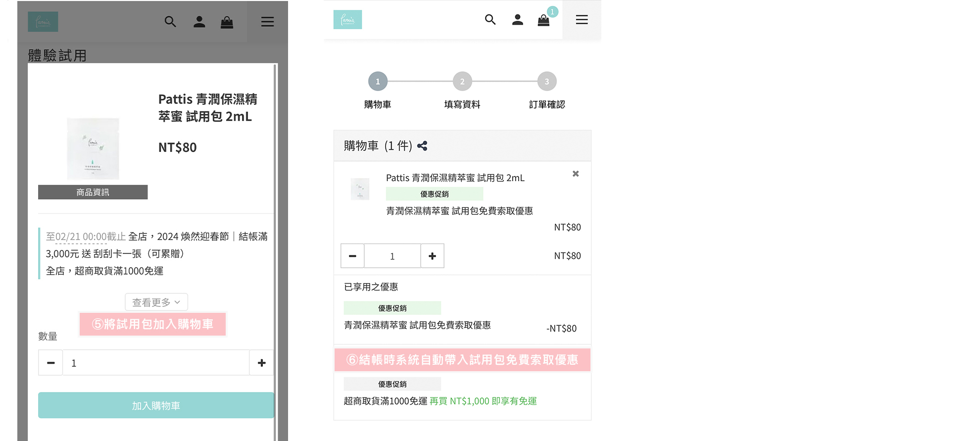Image resolution: width=980 pixels, height=441 pixels.
Task: Remove Pattis trial pack from the cart
Action: click(x=575, y=174)
